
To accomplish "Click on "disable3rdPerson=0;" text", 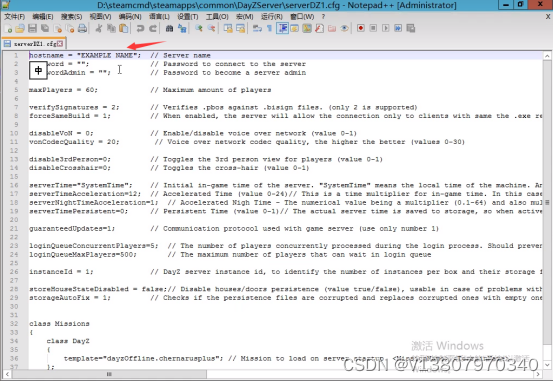I will (70, 159).
